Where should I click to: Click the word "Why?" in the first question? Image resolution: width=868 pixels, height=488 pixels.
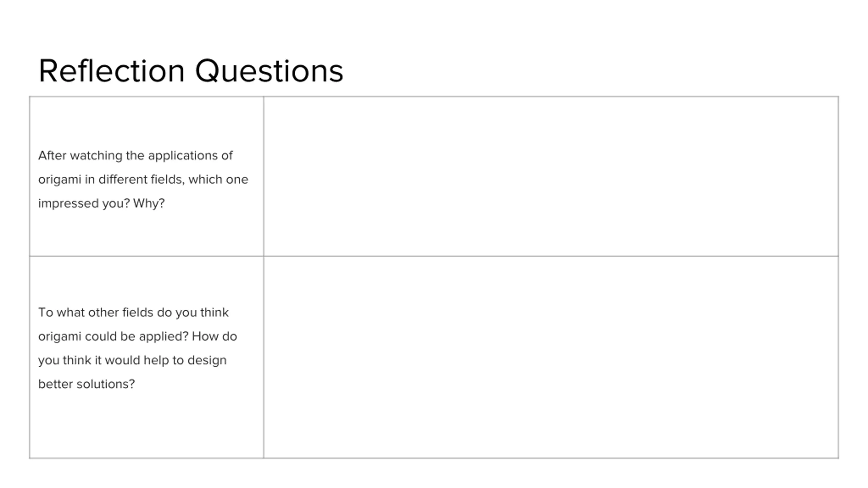coord(149,203)
